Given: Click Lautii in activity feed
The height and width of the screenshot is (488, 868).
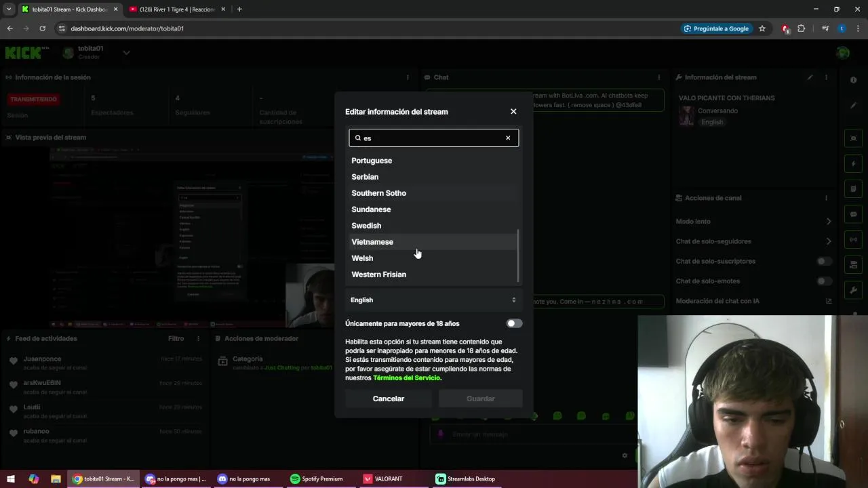Looking at the screenshot, I should (32, 407).
